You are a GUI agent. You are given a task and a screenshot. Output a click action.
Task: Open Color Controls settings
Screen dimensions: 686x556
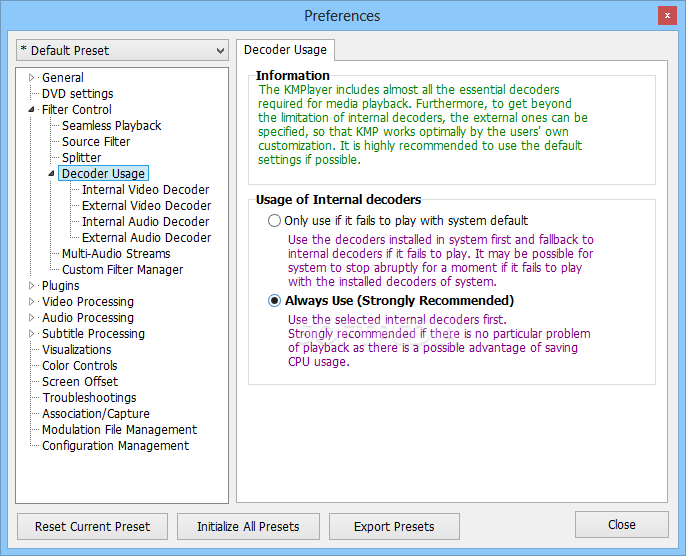pos(80,365)
